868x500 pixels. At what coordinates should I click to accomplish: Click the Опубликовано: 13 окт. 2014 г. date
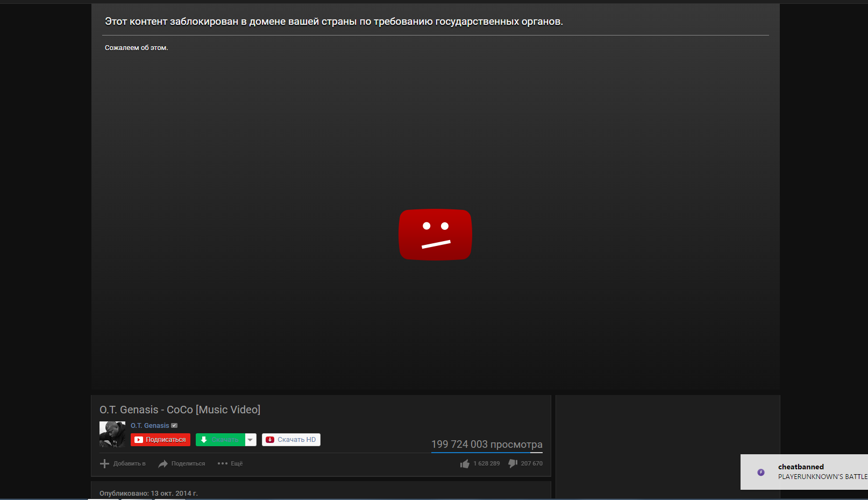coord(148,493)
